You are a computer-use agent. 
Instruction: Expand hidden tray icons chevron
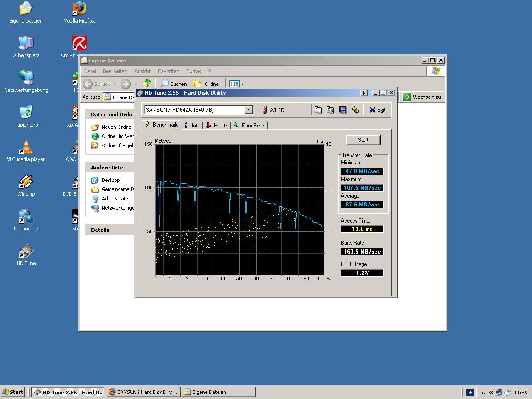click(x=483, y=393)
